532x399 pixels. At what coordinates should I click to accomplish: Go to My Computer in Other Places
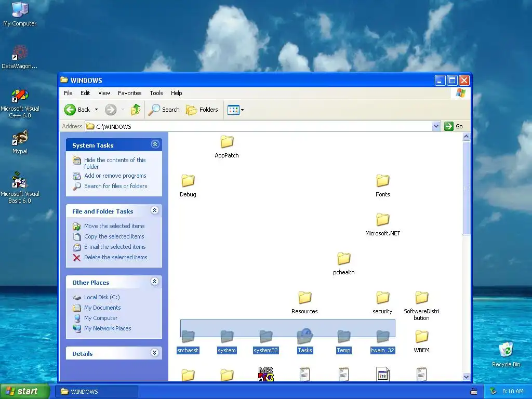101,318
